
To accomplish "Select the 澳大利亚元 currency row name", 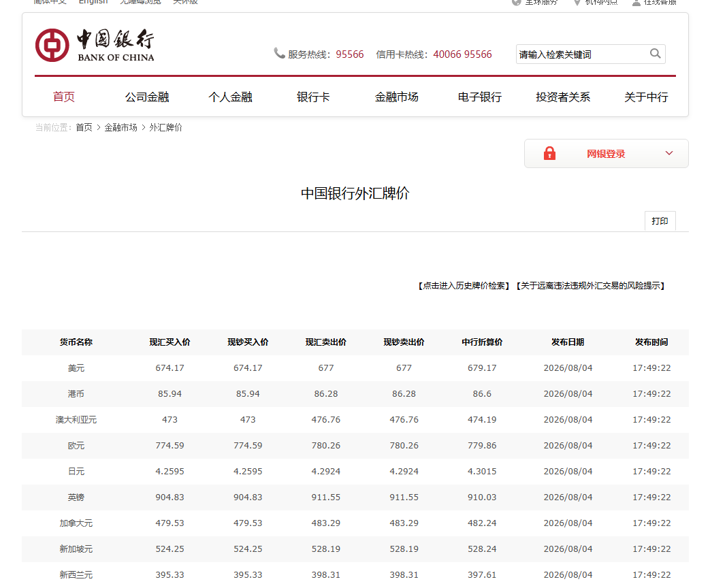I will click(76, 420).
